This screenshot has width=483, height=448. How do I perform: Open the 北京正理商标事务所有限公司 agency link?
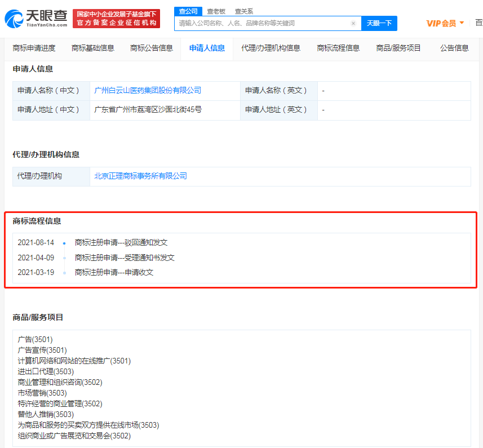point(140,176)
